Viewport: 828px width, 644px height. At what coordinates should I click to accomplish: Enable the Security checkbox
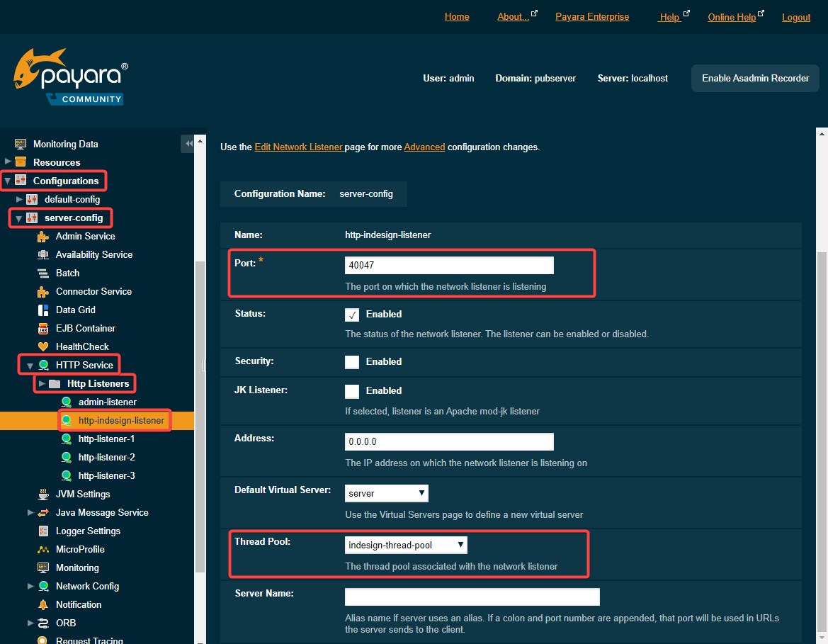(x=352, y=362)
